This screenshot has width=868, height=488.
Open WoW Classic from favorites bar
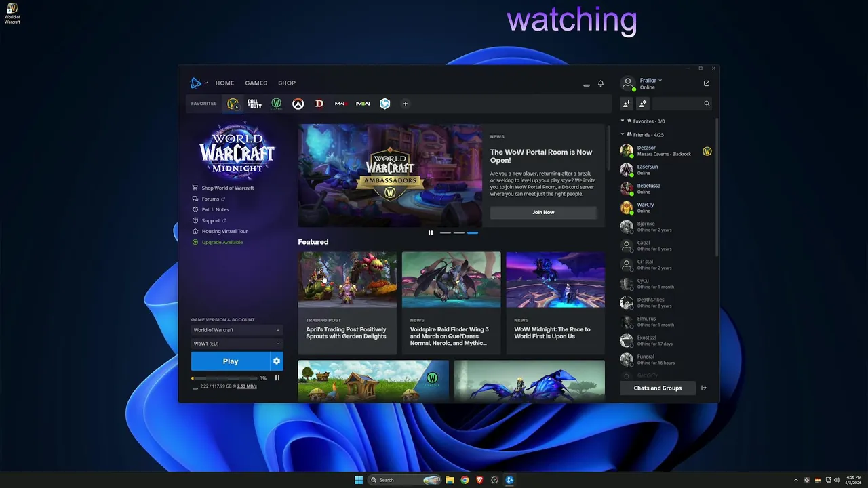pyautogui.click(x=276, y=104)
